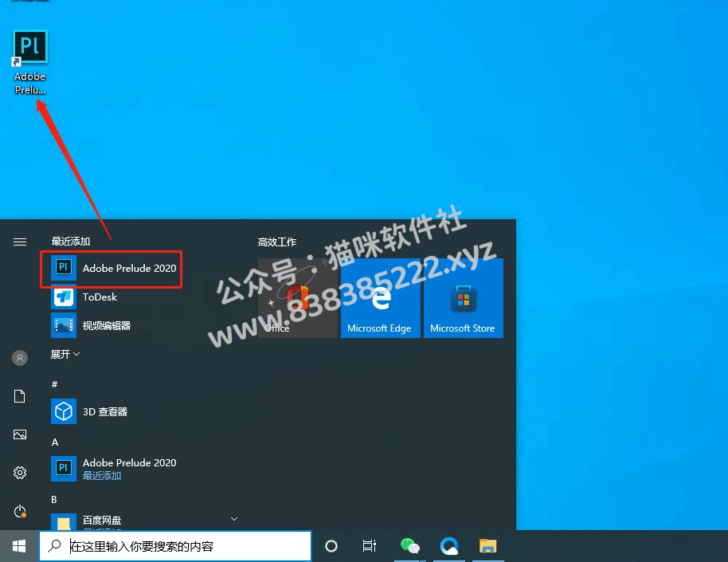Image resolution: width=728 pixels, height=562 pixels.
Task: Jump to apps via the # letter header
Action: [x=54, y=384]
